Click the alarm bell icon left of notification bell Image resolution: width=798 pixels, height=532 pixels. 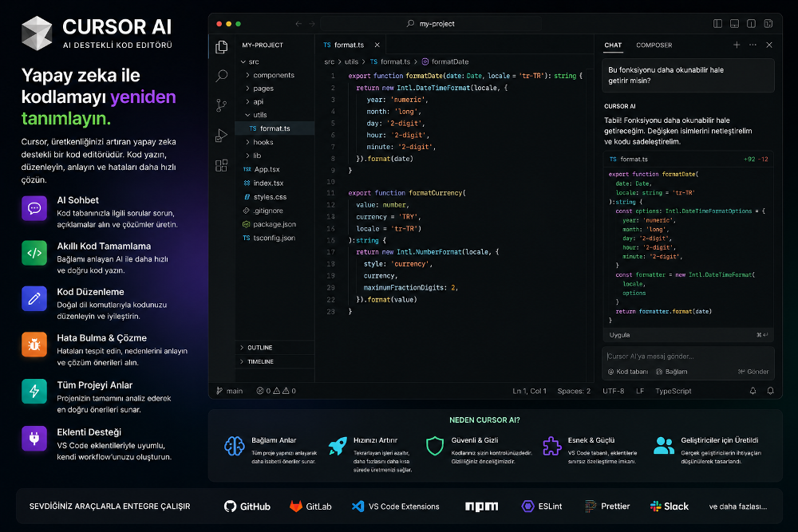(x=753, y=391)
